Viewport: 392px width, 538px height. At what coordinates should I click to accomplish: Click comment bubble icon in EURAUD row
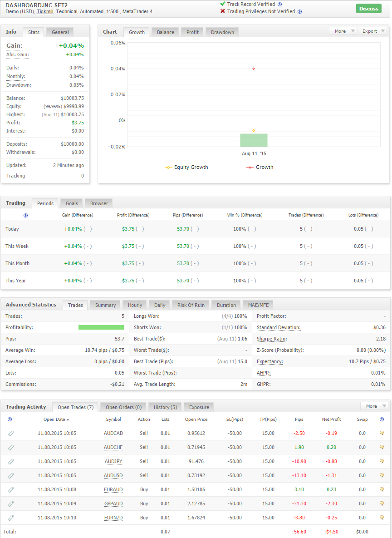point(382,489)
